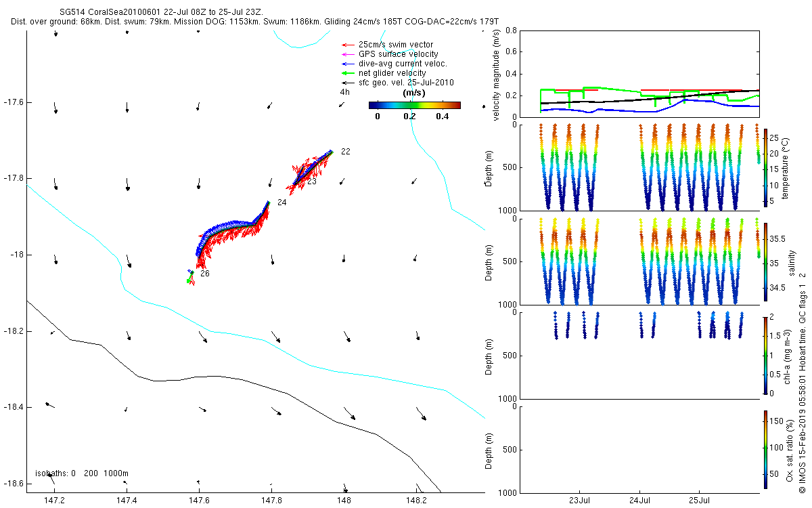Click day label '22' on the glider track
The image size is (812, 508).
point(346,152)
